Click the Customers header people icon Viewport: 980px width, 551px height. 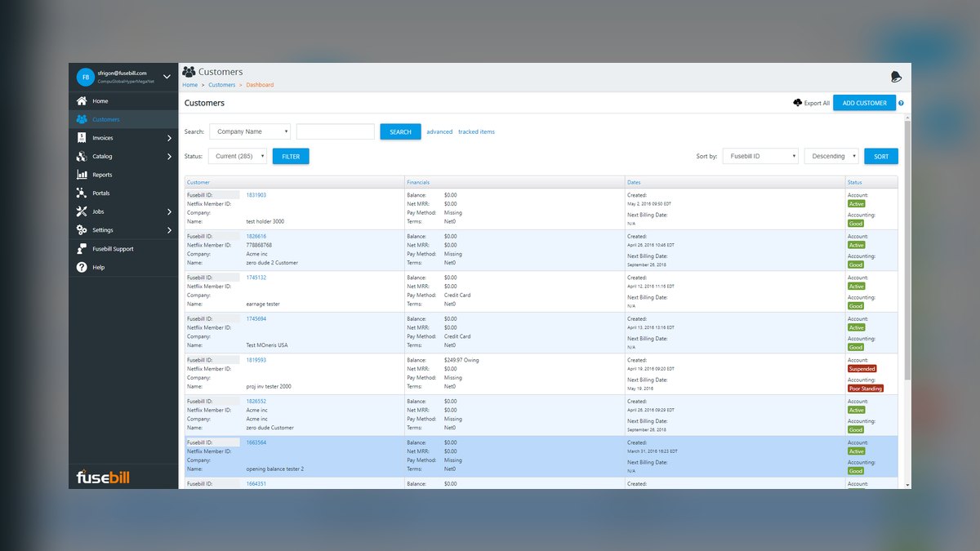click(x=189, y=72)
